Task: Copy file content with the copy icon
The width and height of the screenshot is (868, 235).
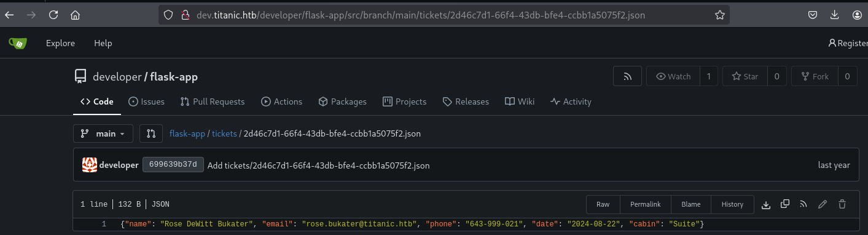Action: [x=784, y=204]
